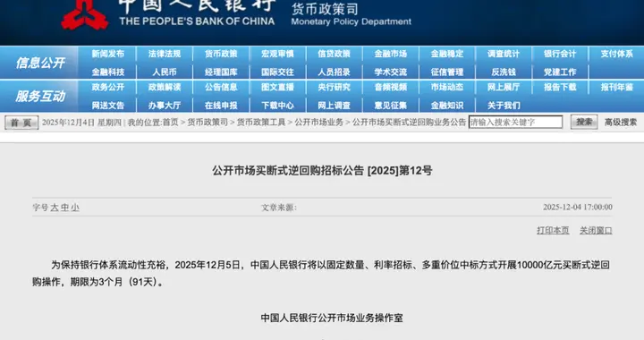Click the timestamp 2025-12-04 17:00:00

point(578,207)
